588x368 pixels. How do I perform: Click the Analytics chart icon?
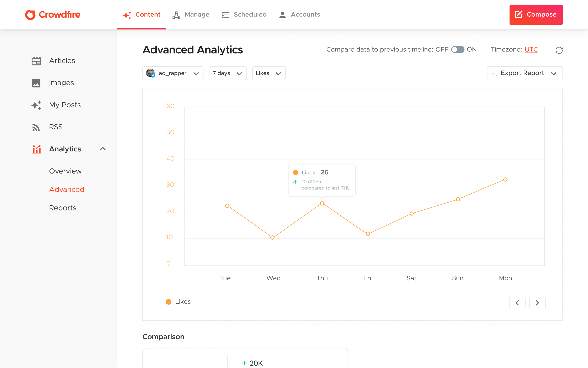tap(36, 149)
